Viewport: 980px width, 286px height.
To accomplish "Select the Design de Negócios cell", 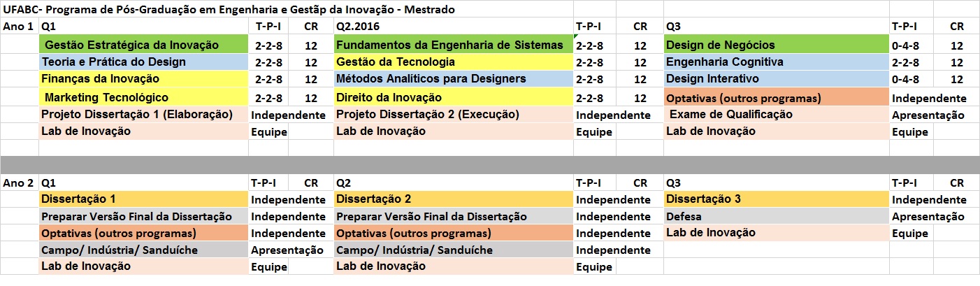I will pos(777,45).
